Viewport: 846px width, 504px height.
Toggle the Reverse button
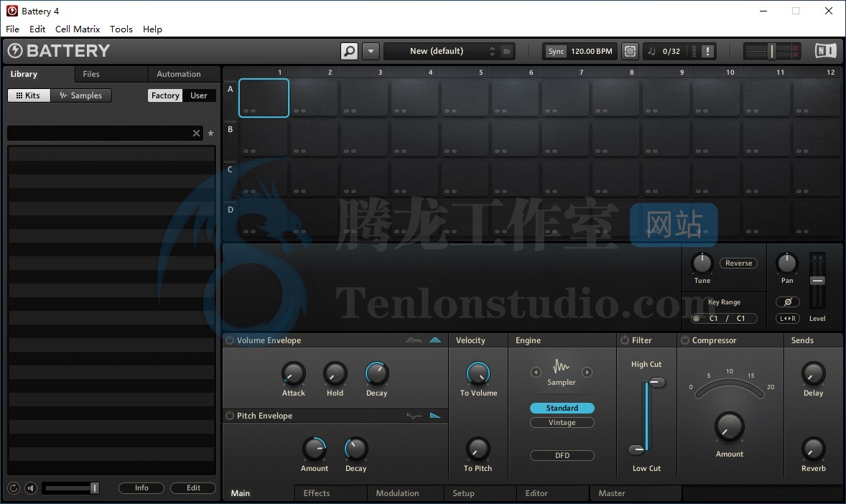click(x=738, y=263)
